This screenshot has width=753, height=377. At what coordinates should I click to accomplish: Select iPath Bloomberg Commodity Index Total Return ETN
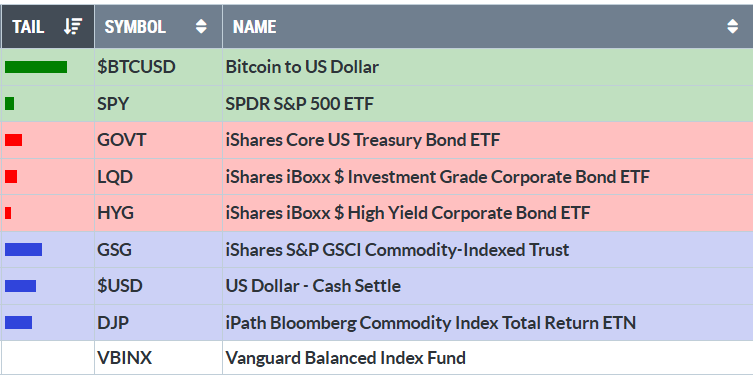(431, 322)
